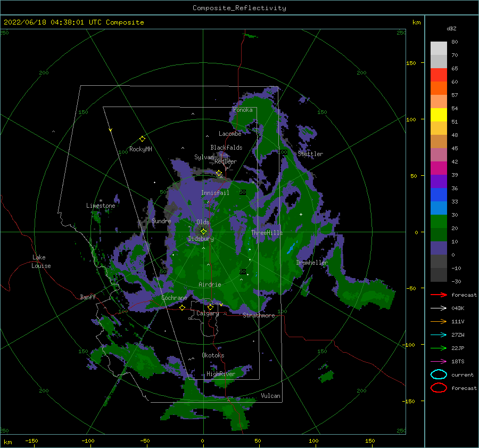This screenshot has height=448, width=479.
Task: Click the yellow diamond marker under Cochrane
Action: pyautogui.click(x=182, y=307)
